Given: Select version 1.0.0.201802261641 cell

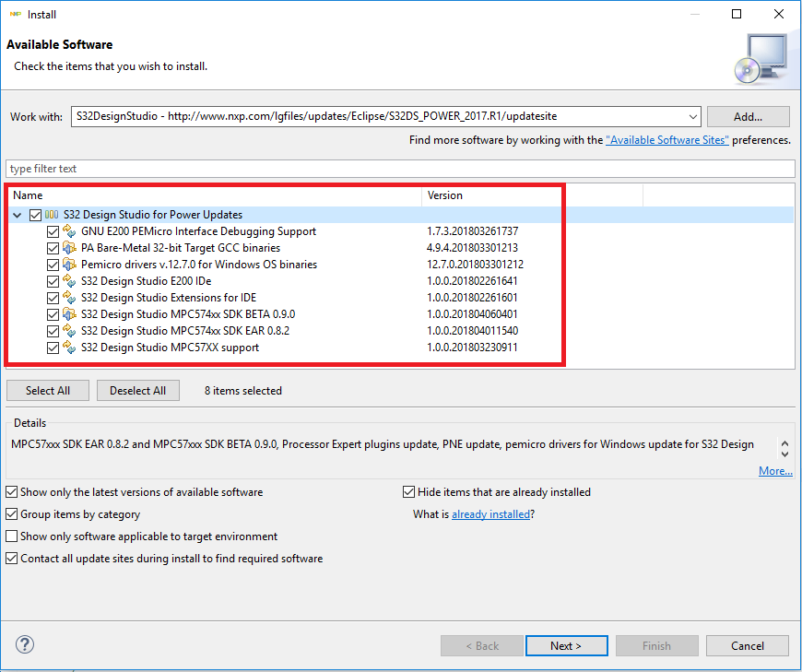Looking at the screenshot, I should click(x=472, y=281).
